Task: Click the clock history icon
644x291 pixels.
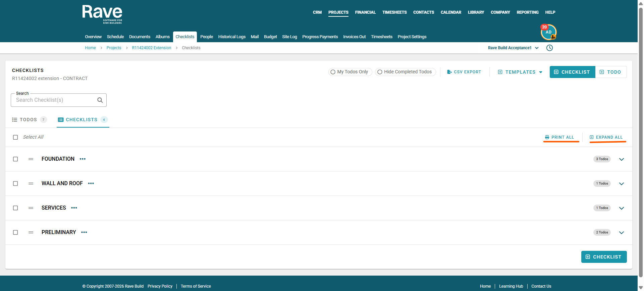Action: (x=549, y=48)
